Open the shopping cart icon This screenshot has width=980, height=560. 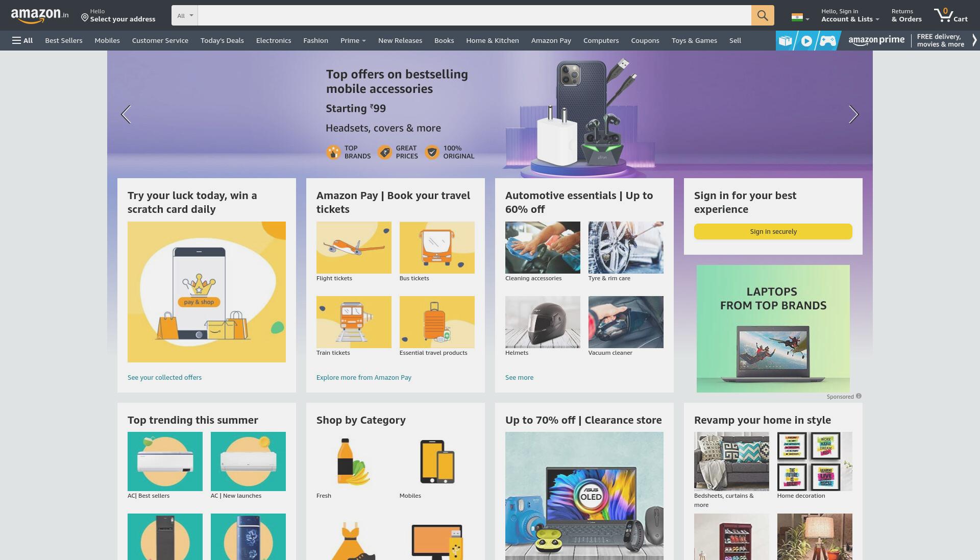point(950,15)
